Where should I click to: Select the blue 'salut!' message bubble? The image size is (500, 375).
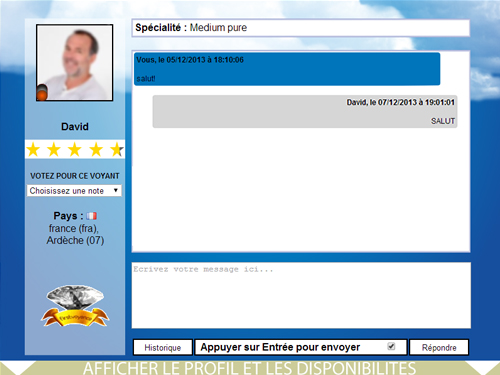tap(287, 69)
